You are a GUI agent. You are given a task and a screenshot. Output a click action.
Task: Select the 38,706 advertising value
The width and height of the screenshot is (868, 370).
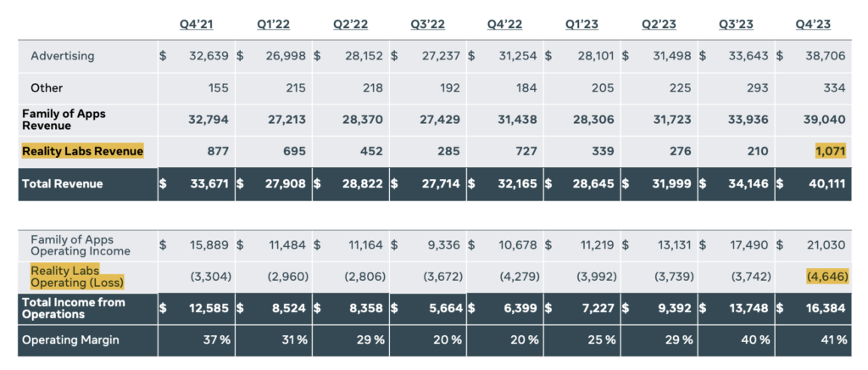click(x=827, y=56)
